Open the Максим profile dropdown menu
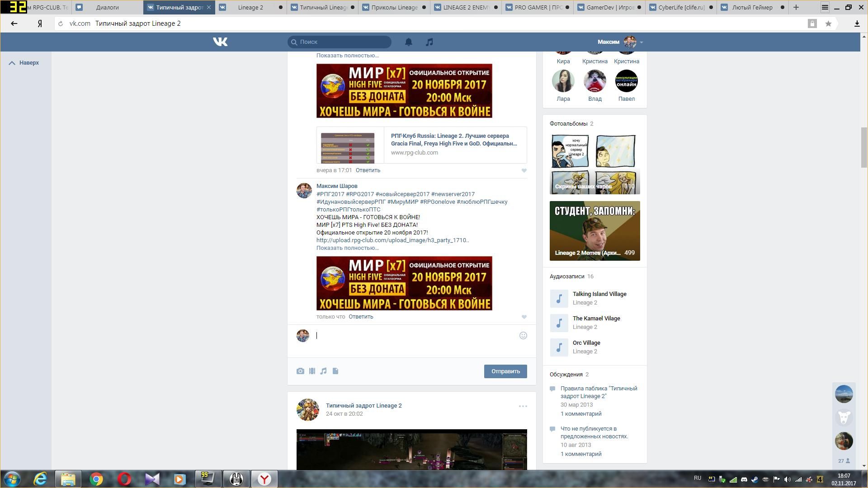 pos(641,42)
